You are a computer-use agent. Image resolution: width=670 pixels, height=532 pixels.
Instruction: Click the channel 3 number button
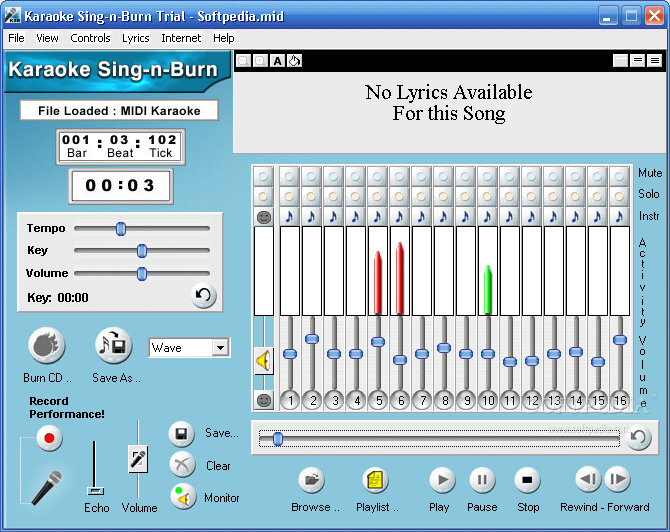click(x=334, y=400)
